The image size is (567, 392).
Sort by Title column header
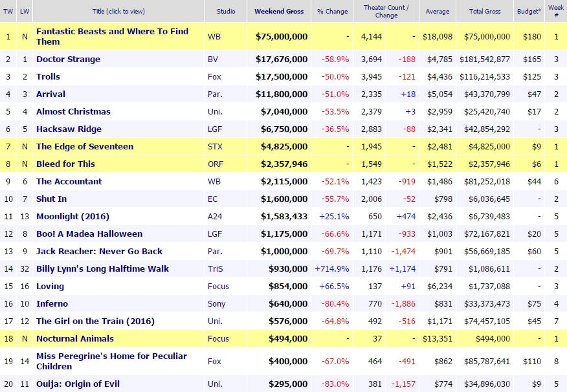click(x=118, y=11)
